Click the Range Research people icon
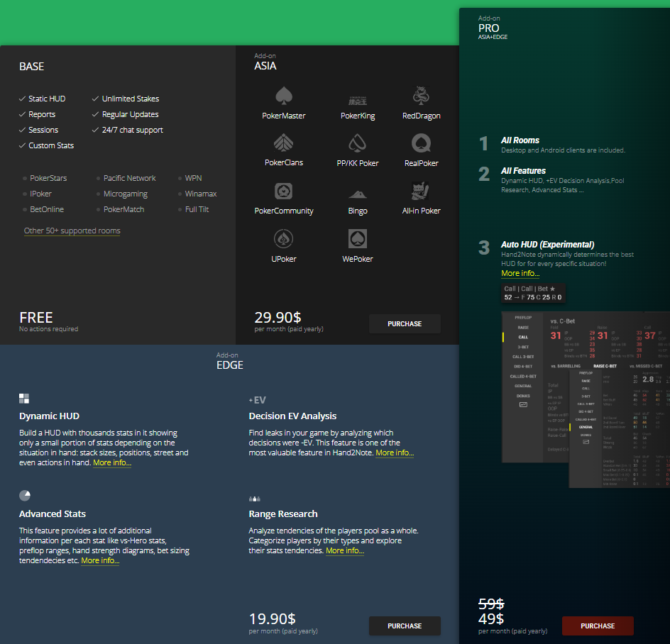The image size is (670, 644). 255,499
